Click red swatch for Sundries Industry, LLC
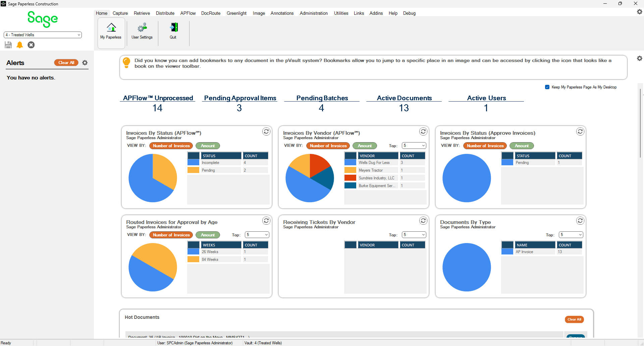The height and width of the screenshot is (346, 644). tap(351, 178)
